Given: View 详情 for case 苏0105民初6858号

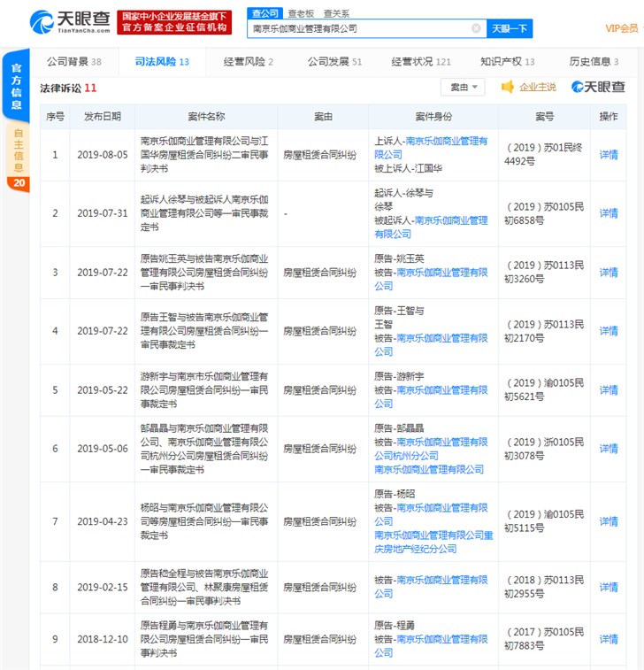Looking at the screenshot, I should tap(609, 213).
